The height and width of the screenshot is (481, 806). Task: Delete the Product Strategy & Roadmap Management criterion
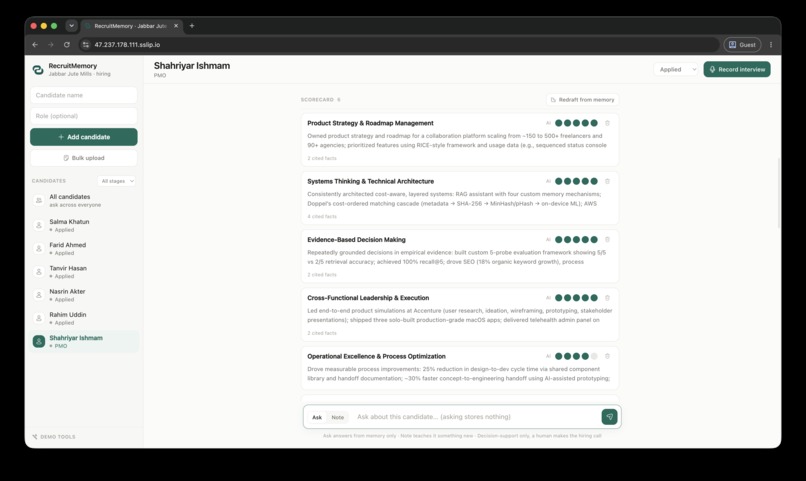pyautogui.click(x=607, y=123)
